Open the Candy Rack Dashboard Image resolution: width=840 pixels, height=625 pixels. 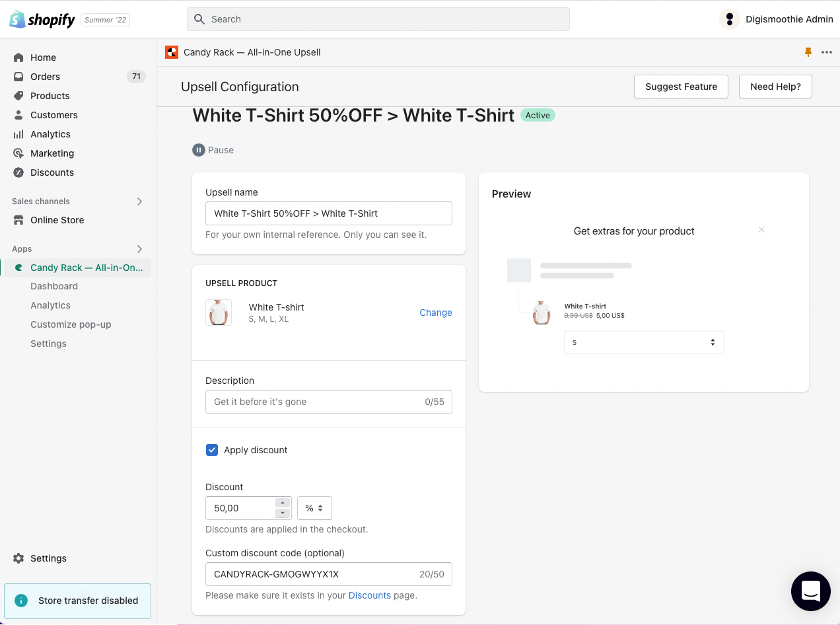(54, 285)
